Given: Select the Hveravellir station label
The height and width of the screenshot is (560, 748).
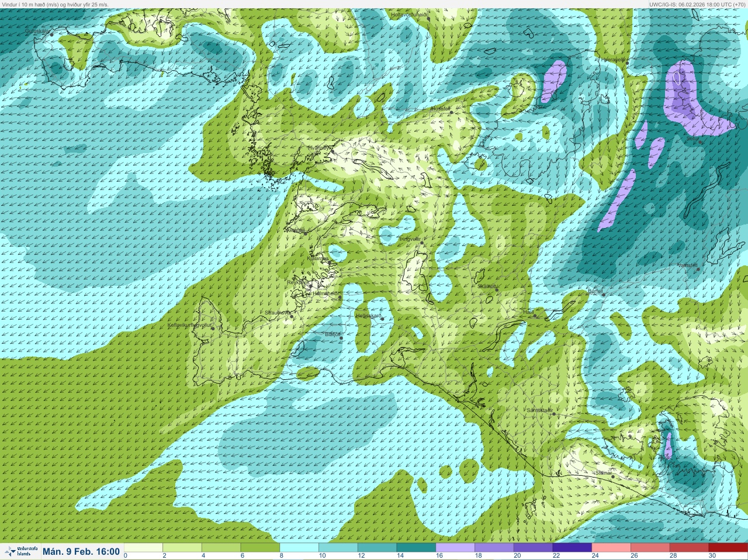Looking at the screenshot, I should (x=613, y=60).
